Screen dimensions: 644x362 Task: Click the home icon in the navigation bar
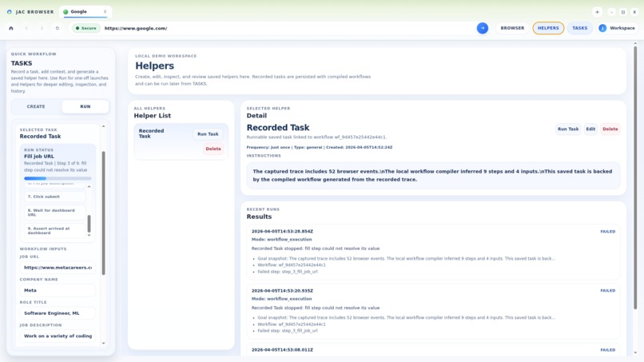click(x=11, y=28)
